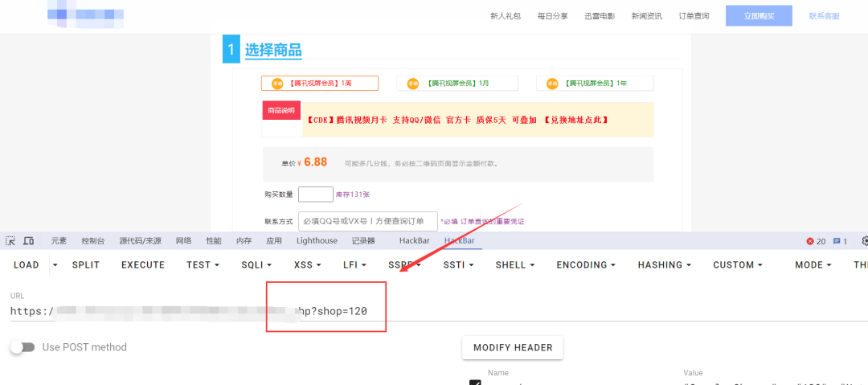Open the 联系客服 link
The width and height of the screenshot is (868, 385).
click(x=825, y=16)
